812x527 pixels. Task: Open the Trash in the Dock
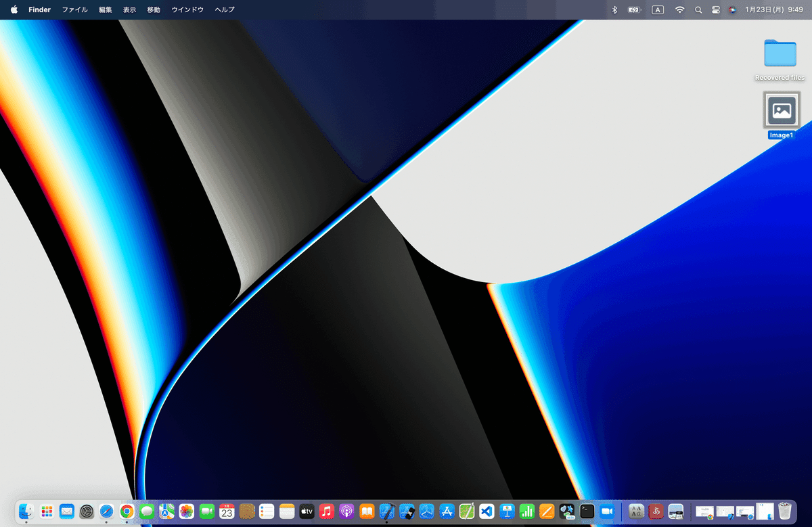point(785,511)
